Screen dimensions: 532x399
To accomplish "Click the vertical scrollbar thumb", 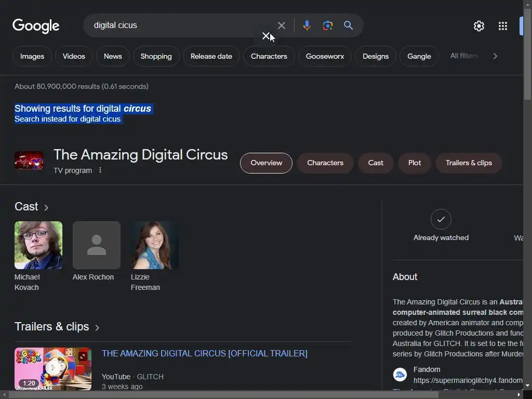I will [527, 54].
